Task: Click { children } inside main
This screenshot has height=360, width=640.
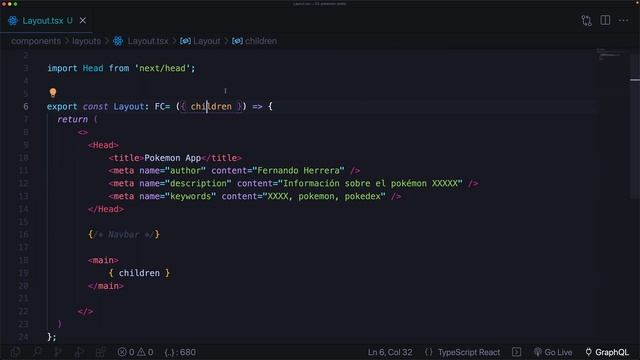Action: (x=139, y=273)
